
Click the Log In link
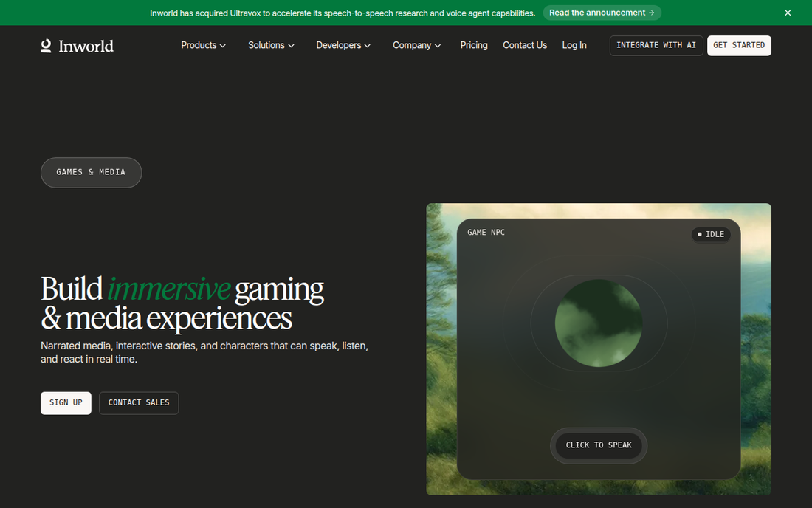click(x=574, y=46)
